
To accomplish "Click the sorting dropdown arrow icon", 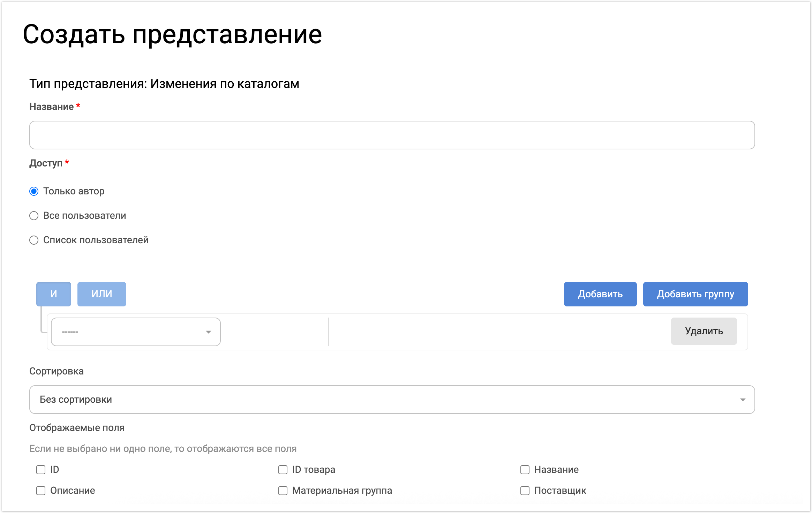I will (x=743, y=400).
